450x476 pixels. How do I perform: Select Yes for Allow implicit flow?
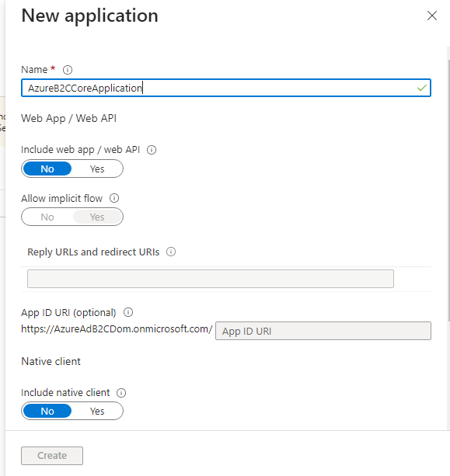[x=97, y=217]
